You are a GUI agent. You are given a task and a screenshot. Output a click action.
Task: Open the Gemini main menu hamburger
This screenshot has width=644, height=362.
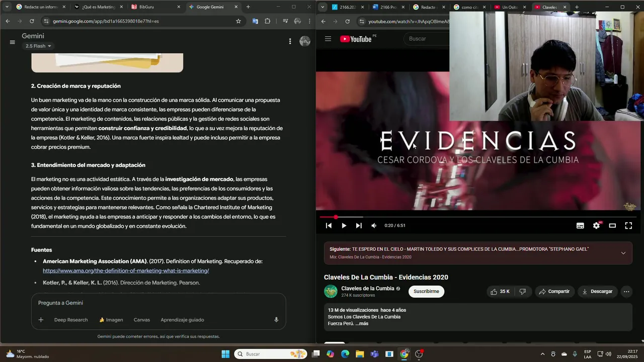(12, 42)
